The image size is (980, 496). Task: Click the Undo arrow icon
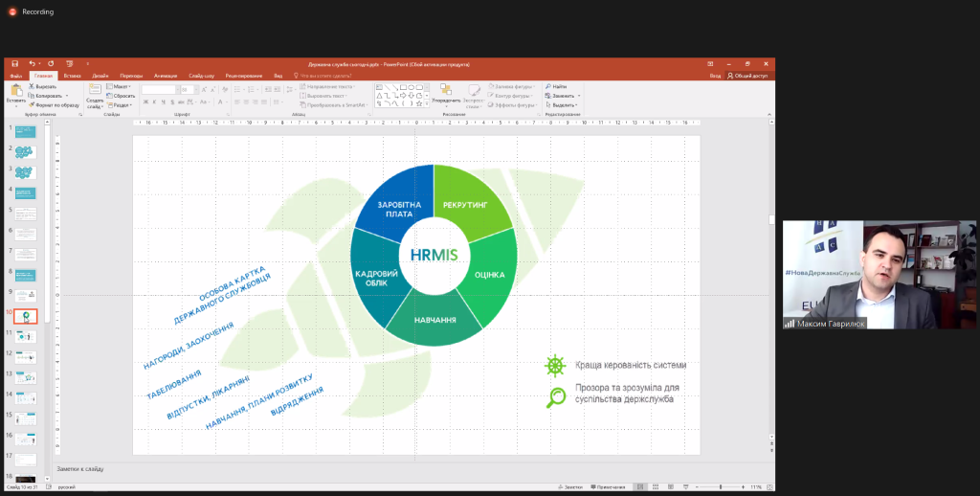(x=32, y=63)
